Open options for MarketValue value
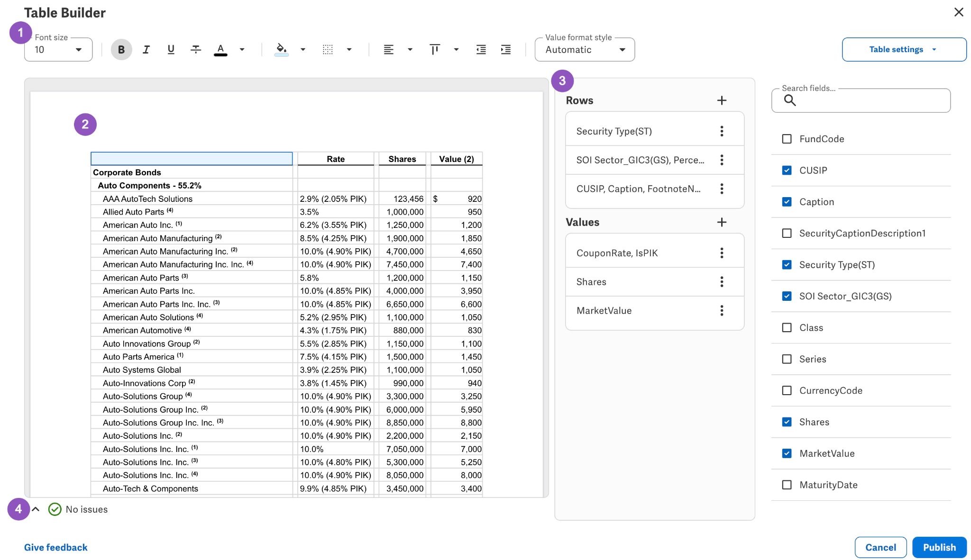 click(722, 311)
